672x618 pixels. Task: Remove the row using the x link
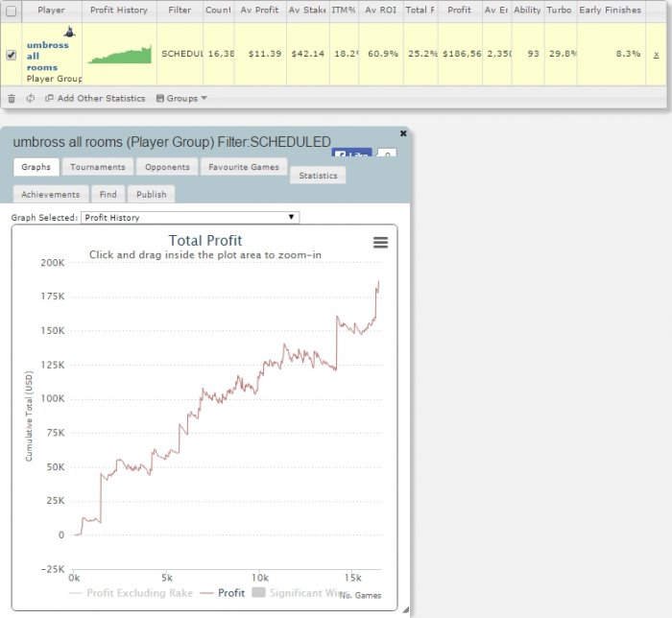656,55
